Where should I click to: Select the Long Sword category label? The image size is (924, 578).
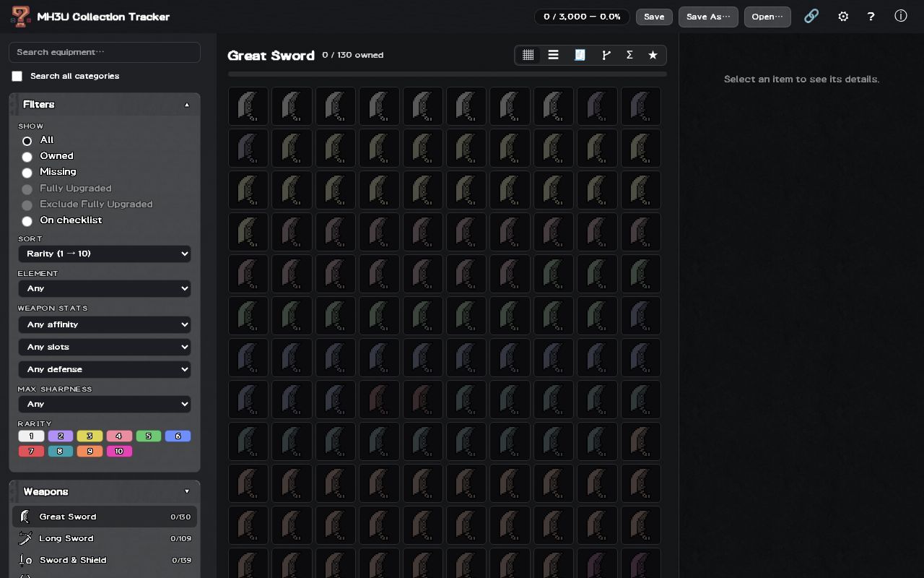pos(66,538)
